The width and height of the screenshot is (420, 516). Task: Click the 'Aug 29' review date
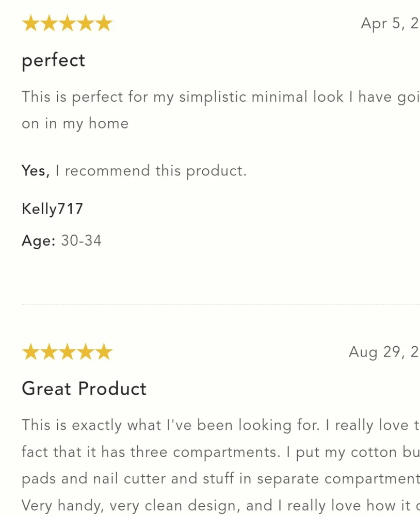pos(384,352)
